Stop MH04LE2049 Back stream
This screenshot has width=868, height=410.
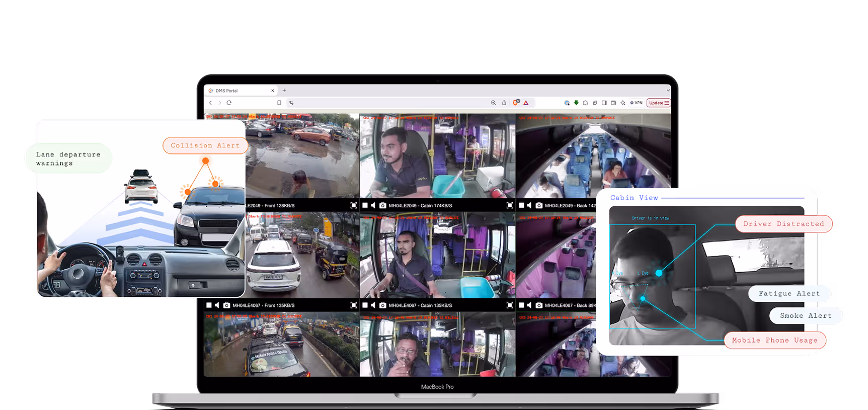(x=522, y=205)
